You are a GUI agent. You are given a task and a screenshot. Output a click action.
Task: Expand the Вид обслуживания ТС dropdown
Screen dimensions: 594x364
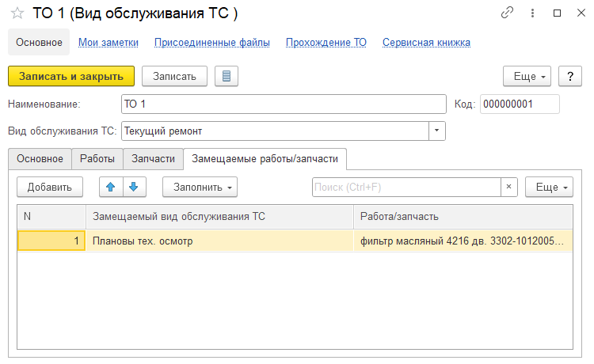pyautogui.click(x=437, y=131)
